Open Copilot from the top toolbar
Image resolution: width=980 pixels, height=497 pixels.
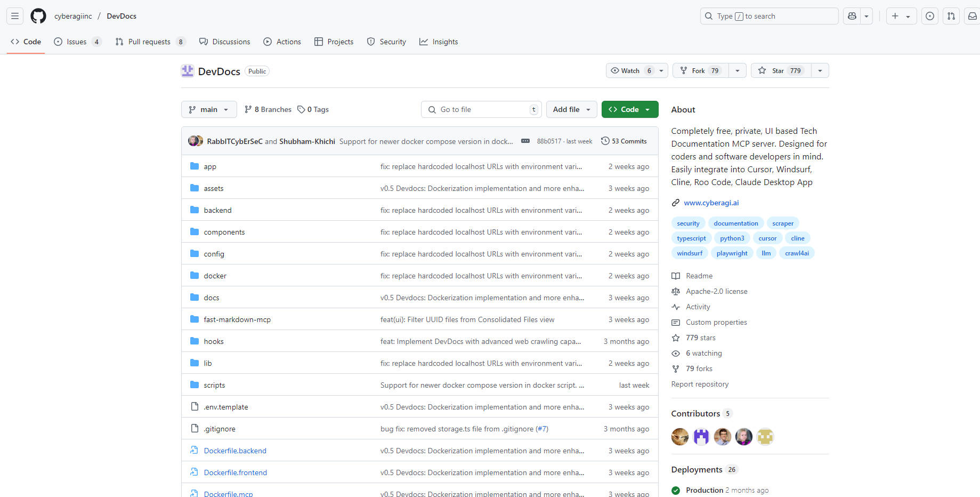pos(851,16)
